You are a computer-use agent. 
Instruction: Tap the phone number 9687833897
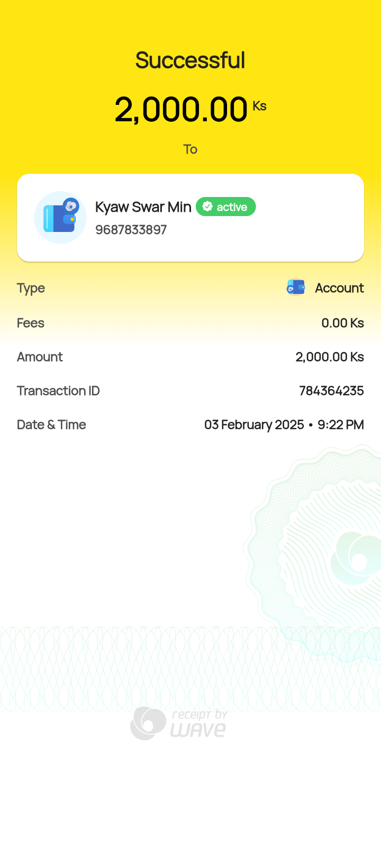click(x=131, y=230)
